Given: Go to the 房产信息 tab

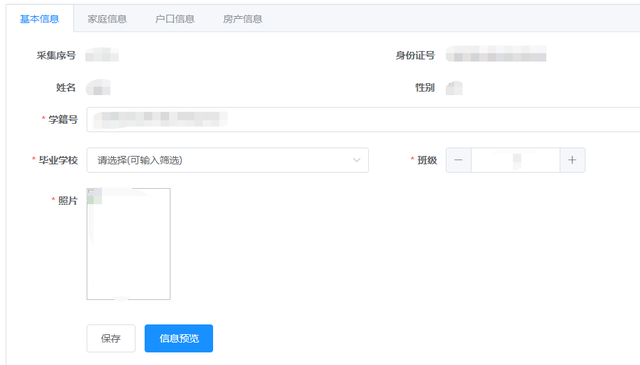Looking at the screenshot, I should pyautogui.click(x=242, y=19).
